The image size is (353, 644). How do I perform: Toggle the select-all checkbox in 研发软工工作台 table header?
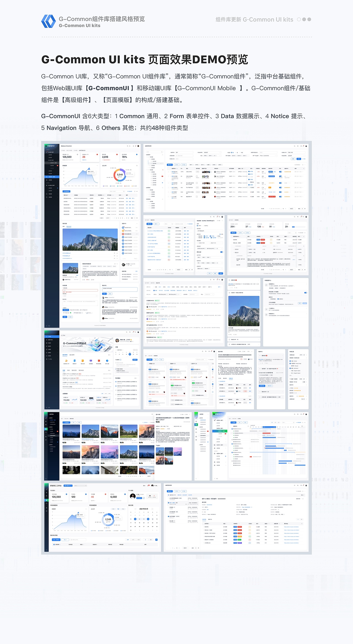[x=54, y=545]
